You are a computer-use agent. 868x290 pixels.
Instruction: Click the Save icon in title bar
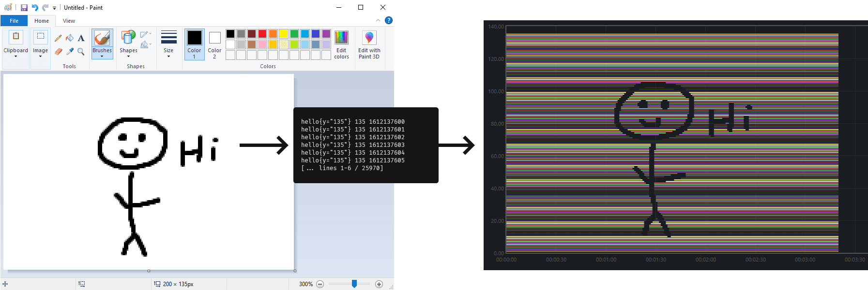(x=24, y=8)
